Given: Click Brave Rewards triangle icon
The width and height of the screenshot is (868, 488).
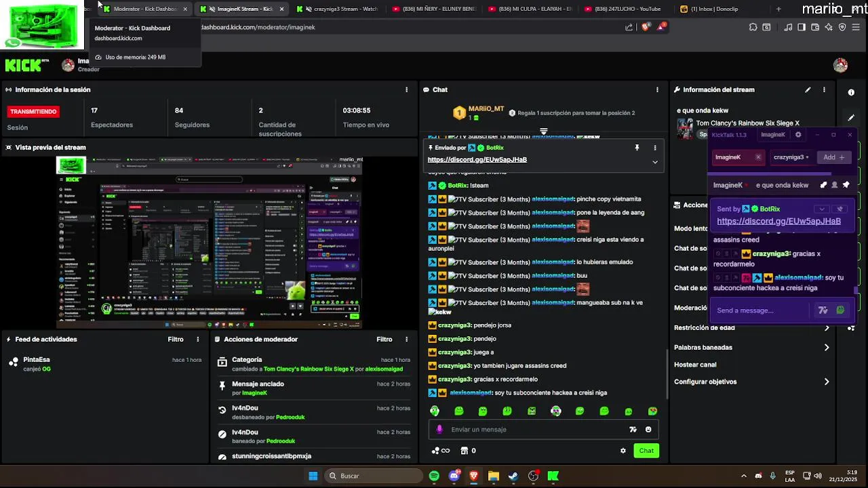Looking at the screenshot, I should click(x=660, y=27).
